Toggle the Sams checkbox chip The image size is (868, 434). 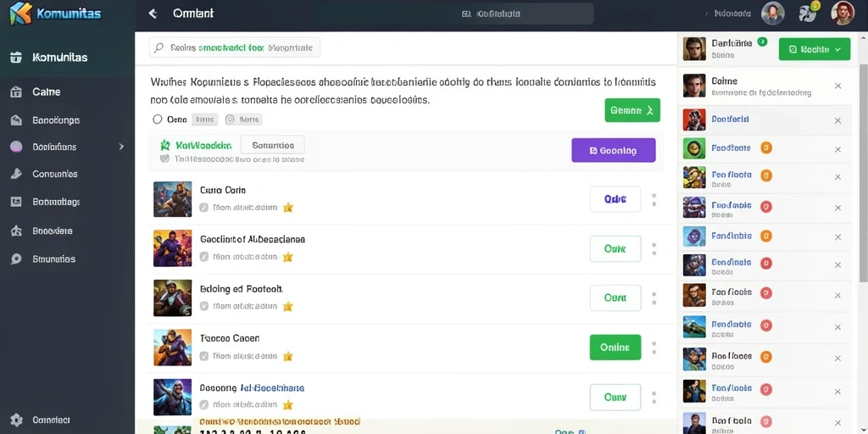tap(243, 119)
